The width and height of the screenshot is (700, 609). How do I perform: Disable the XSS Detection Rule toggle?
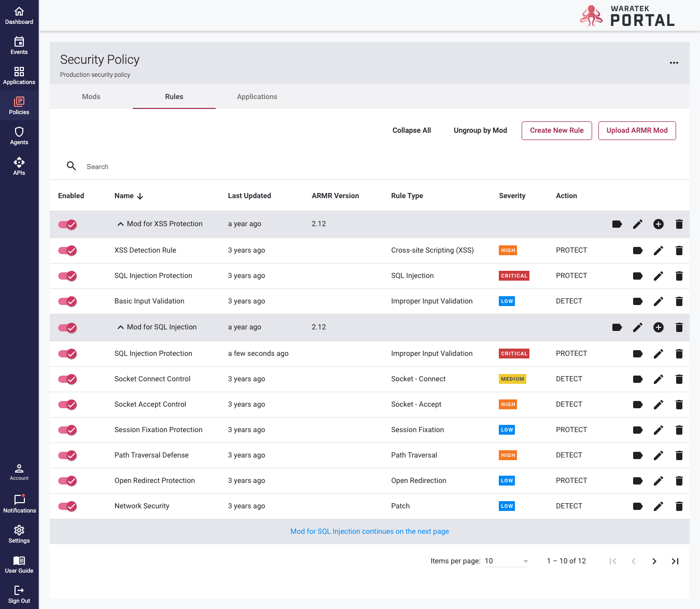pyautogui.click(x=67, y=251)
